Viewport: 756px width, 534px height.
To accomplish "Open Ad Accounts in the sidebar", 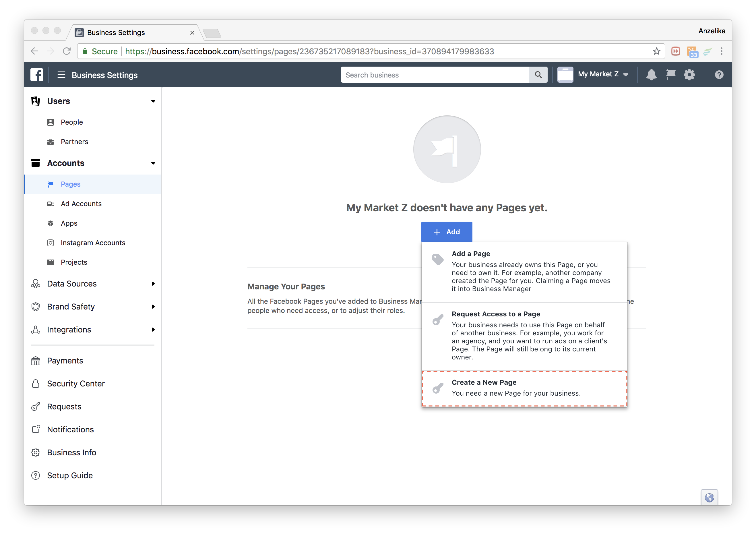I will pos(92,204).
